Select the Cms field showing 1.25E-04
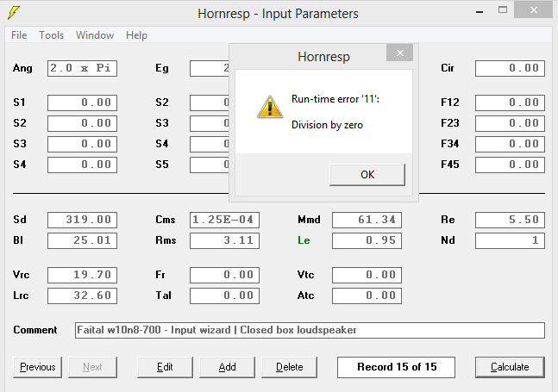This screenshot has height=392, width=558. pyautogui.click(x=224, y=220)
